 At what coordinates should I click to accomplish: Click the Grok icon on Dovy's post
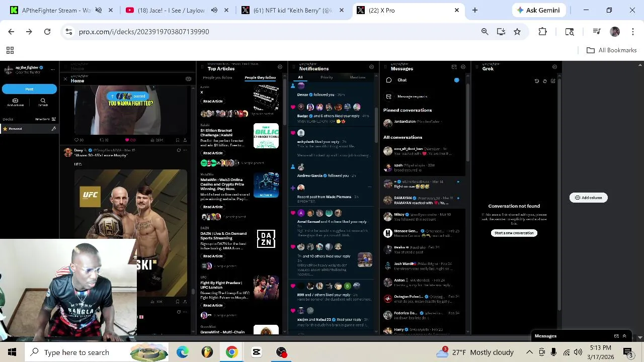click(x=179, y=150)
